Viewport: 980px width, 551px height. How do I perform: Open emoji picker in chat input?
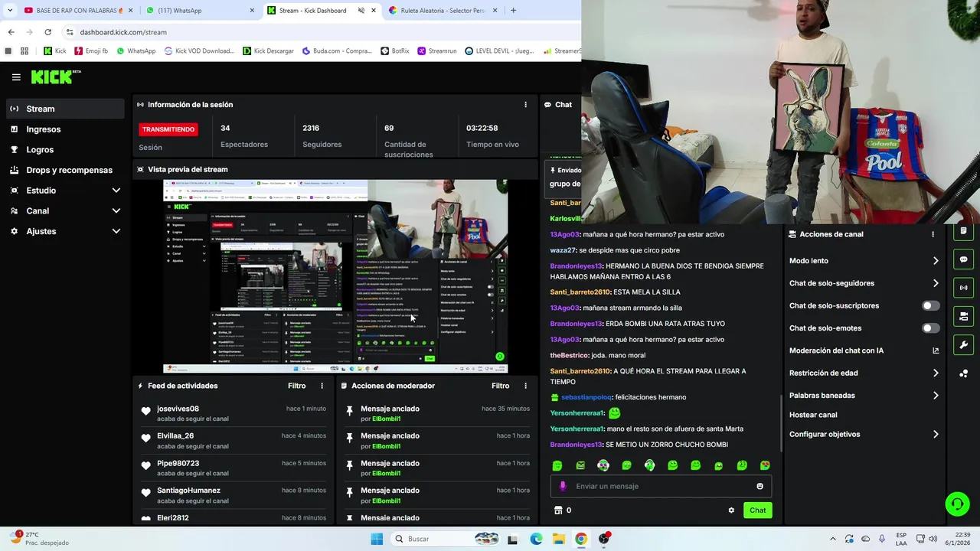[759, 486]
